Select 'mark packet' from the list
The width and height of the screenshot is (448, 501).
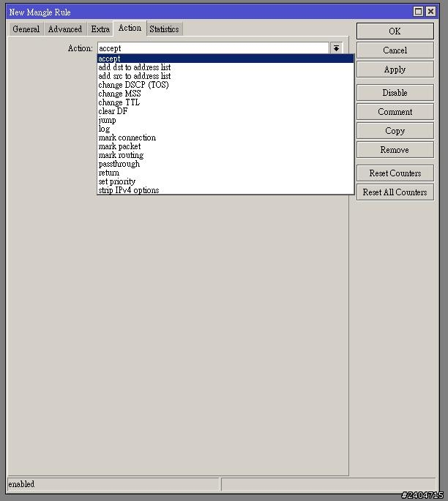click(225, 146)
